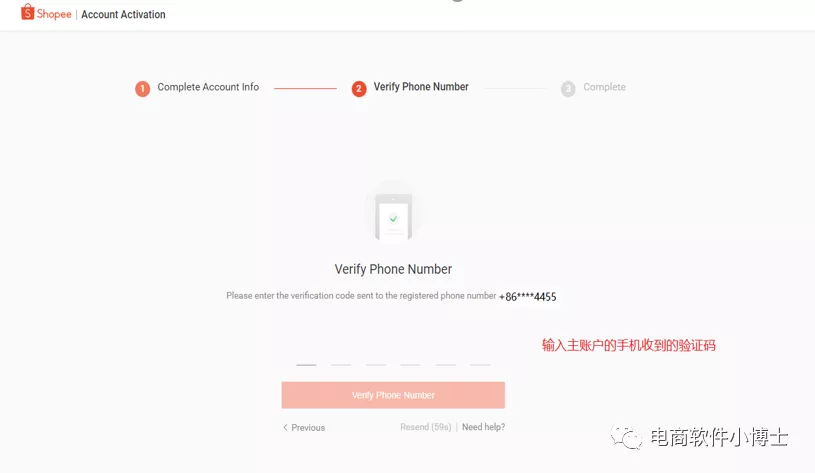Viewport: 815px width, 473px height.
Task: Select step 2 circle icon
Action: point(359,88)
